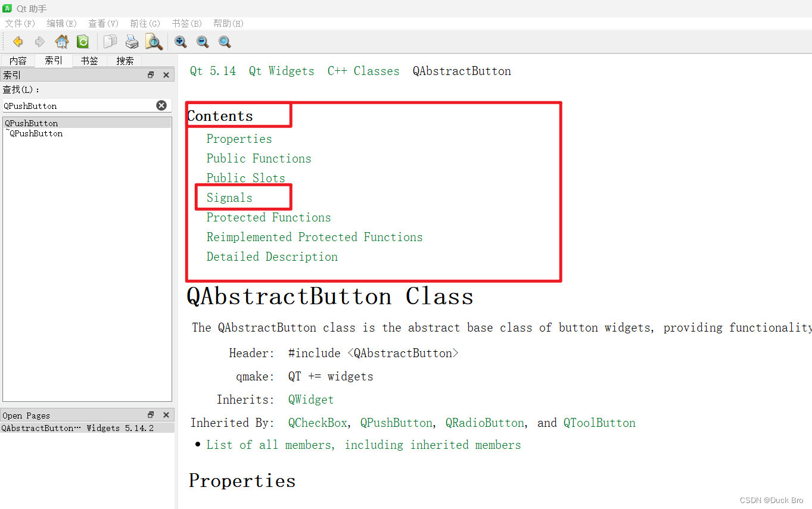
Task: Reset zoom to normal size icon
Action: [x=225, y=42]
